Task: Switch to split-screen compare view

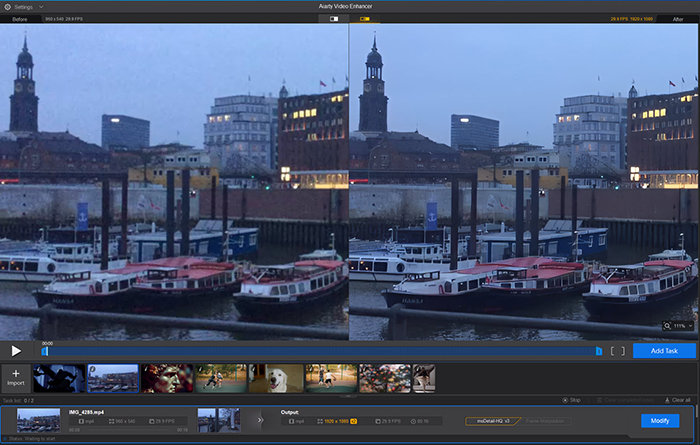Action: [334, 19]
